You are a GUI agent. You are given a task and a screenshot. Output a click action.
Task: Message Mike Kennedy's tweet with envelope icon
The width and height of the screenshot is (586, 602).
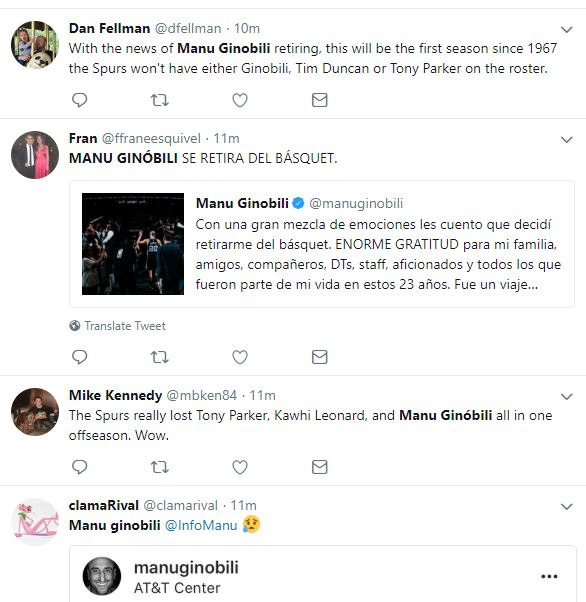(x=319, y=467)
